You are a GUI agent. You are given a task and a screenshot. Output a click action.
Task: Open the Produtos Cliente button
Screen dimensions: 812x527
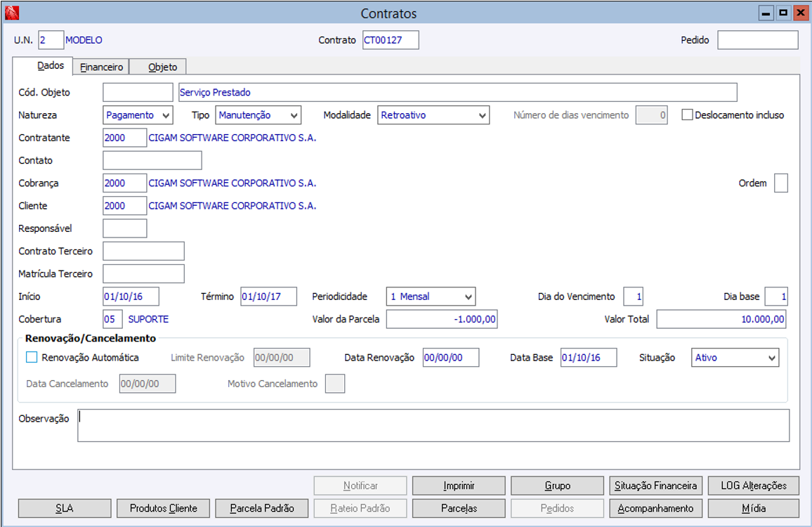[163, 508]
